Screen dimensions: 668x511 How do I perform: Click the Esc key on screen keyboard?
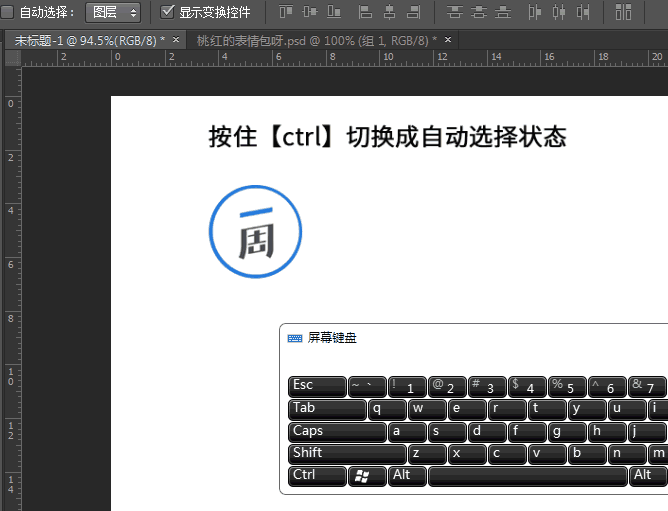[317, 387]
